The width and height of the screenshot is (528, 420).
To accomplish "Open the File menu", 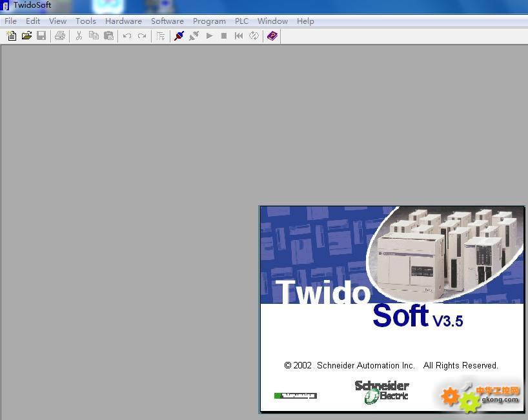I will pos(10,21).
